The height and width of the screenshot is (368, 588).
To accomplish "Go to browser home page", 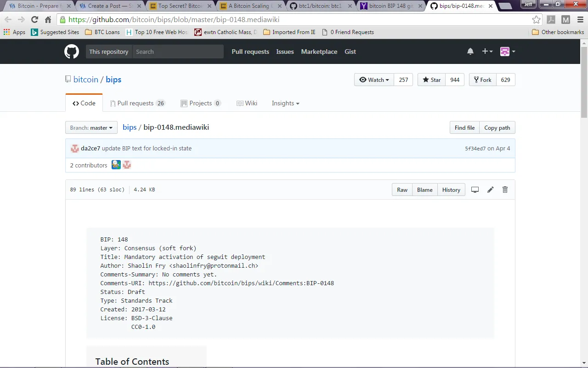I will click(48, 20).
